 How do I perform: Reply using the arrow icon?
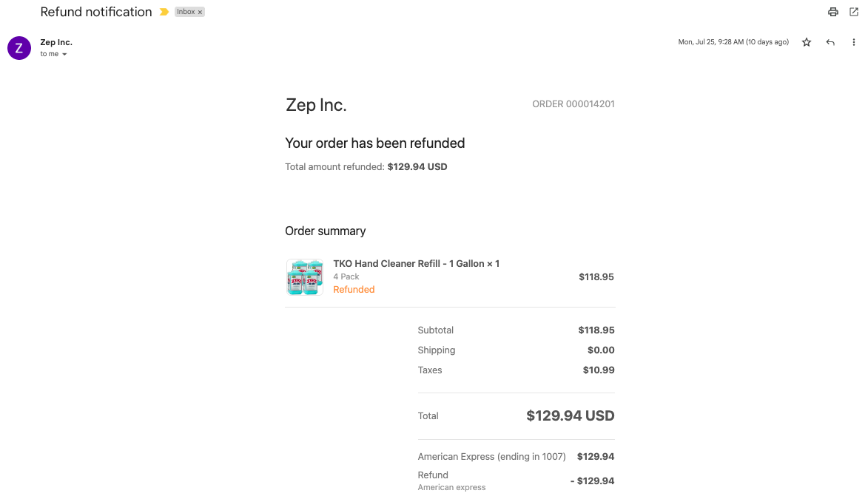click(x=830, y=42)
